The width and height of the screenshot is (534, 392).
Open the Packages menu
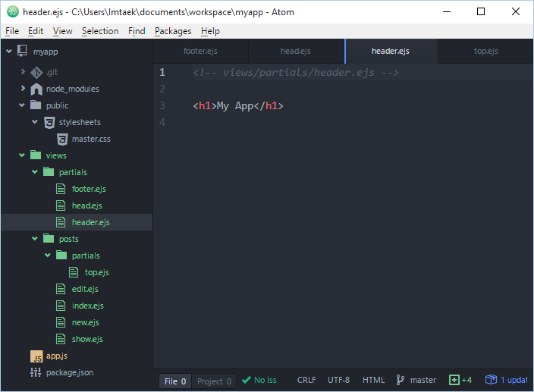[173, 31]
